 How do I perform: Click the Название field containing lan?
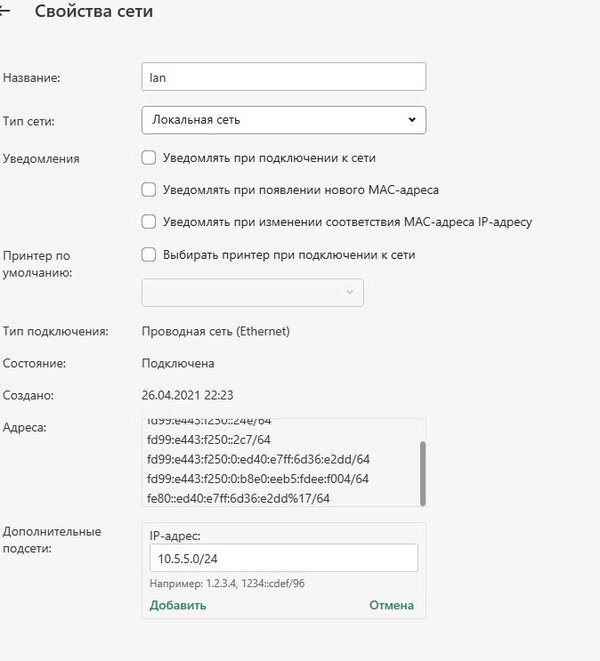(284, 77)
